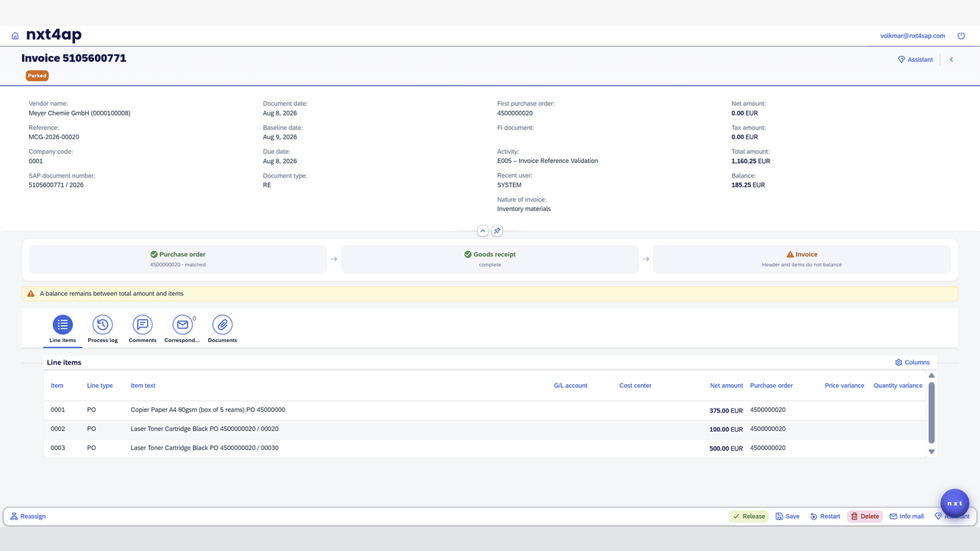The image size is (980, 551).
Task: Click the Goods receipt status step
Action: 490,259
